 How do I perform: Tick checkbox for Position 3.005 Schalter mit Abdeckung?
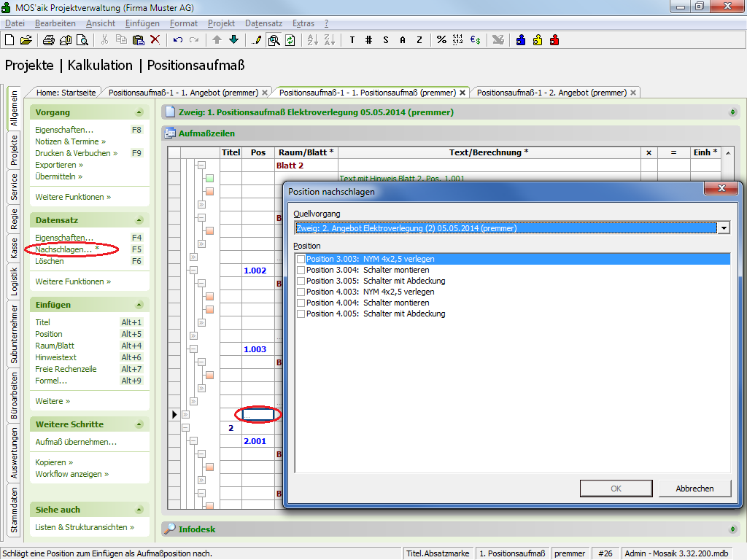tap(301, 281)
